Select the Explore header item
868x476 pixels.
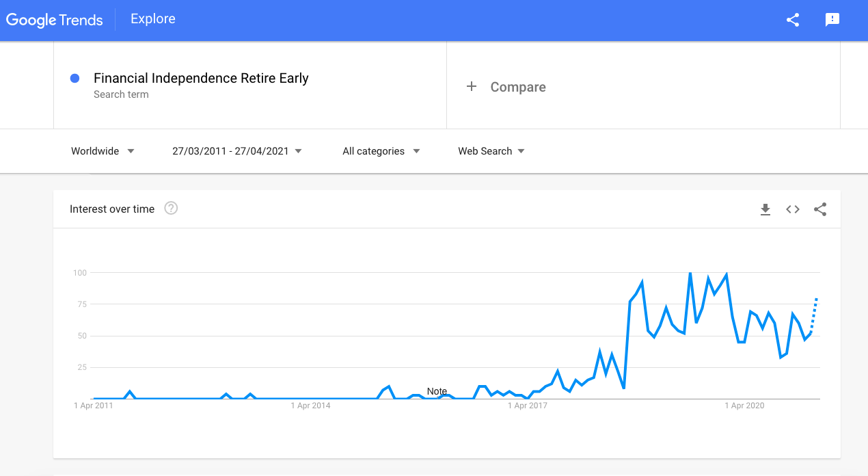153,19
